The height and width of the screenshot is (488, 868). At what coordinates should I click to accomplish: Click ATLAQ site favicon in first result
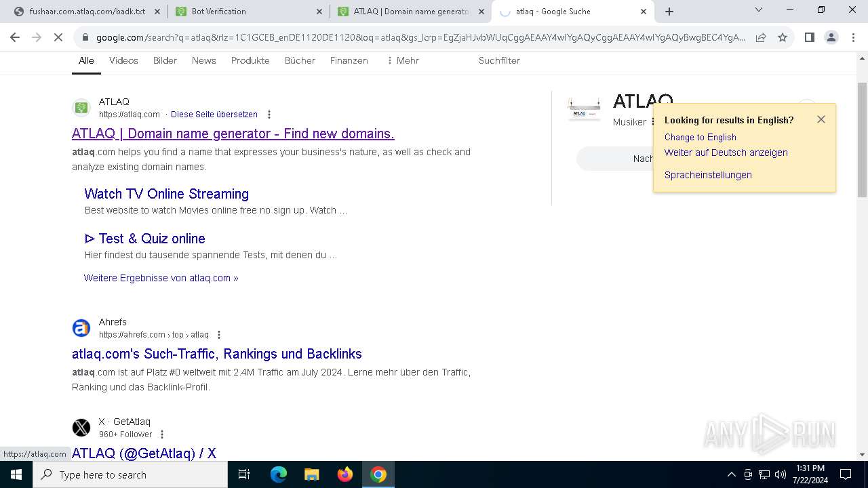pos(81,108)
